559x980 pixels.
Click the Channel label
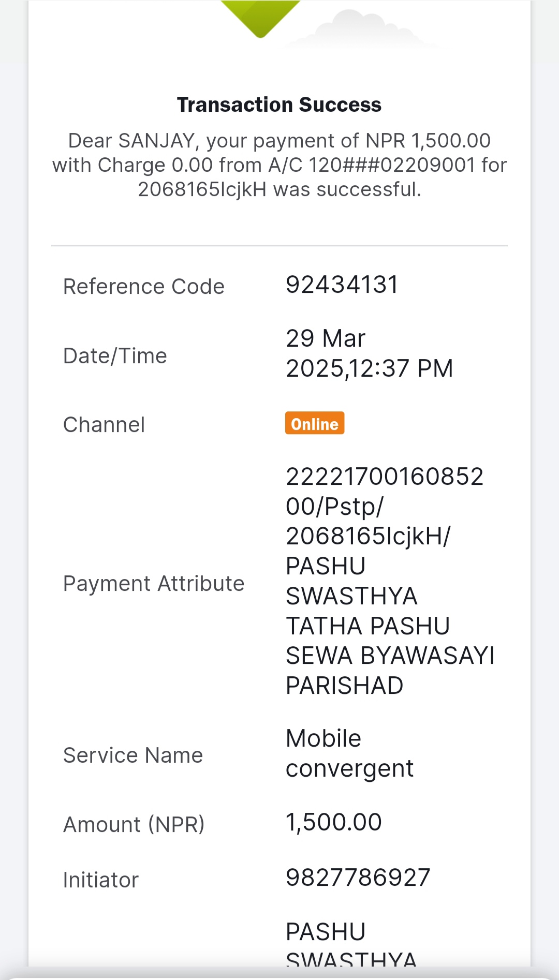[104, 425]
